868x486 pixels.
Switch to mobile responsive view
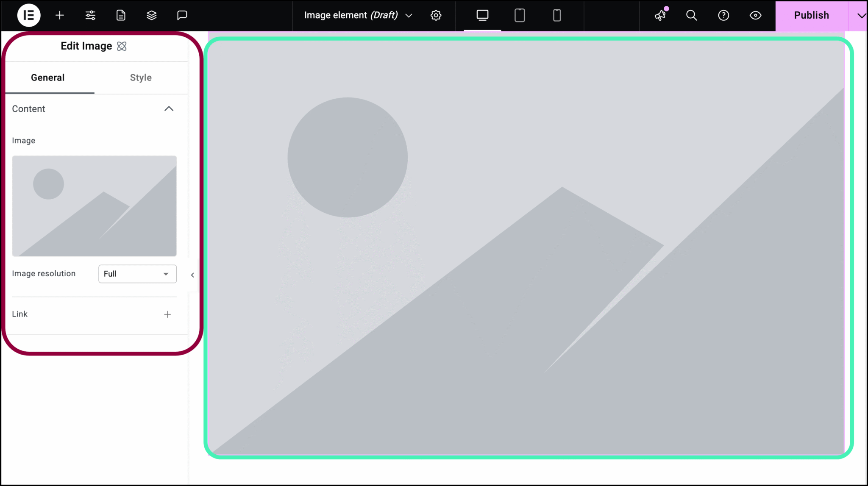coord(556,15)
